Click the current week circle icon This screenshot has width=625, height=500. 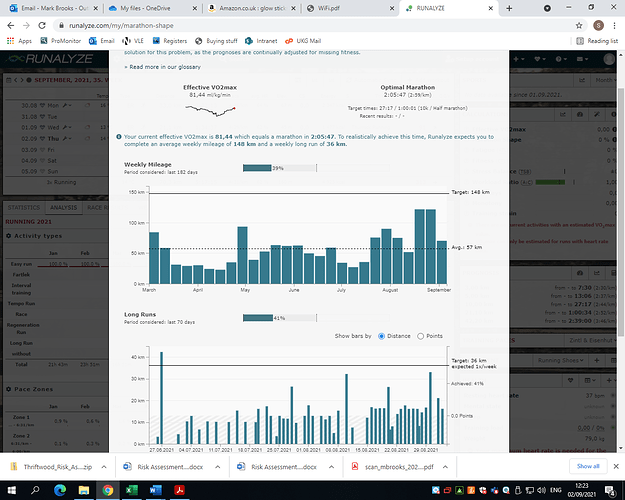29,80
